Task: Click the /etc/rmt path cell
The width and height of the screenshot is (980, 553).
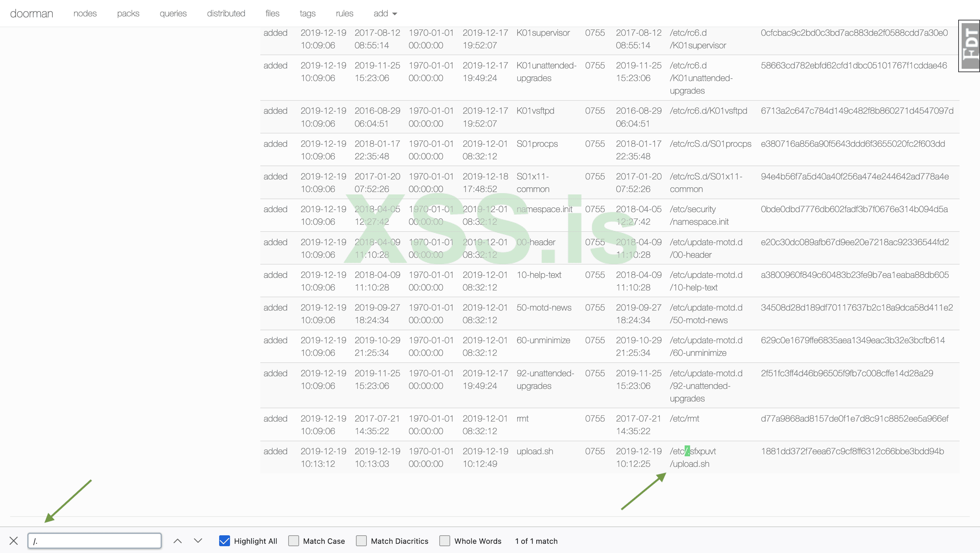Action: (x=684, y=418)
